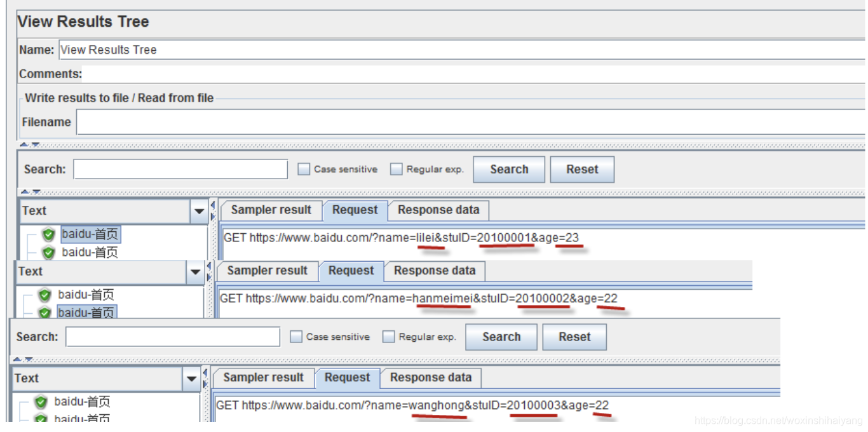The image size is (868, 432).
Task: Click the Search box under the Filename section
Action: point(180,169)
